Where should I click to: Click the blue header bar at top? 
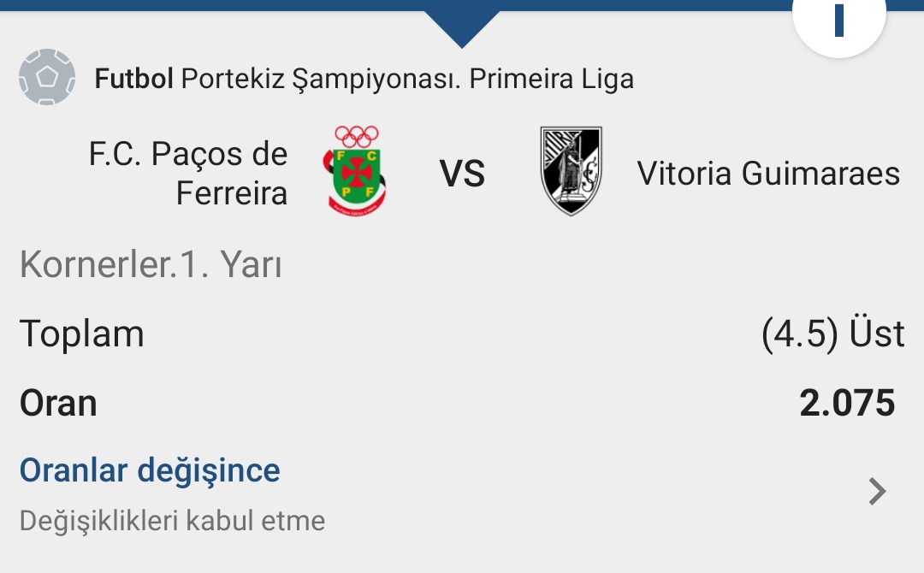point(462,5)
